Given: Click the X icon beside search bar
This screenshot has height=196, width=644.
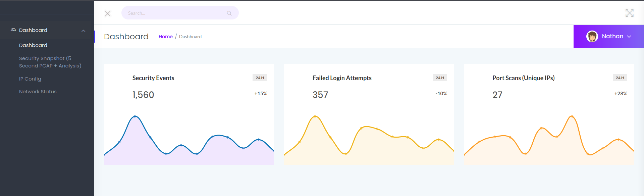Looking at the screenshot, I should 108,13.
